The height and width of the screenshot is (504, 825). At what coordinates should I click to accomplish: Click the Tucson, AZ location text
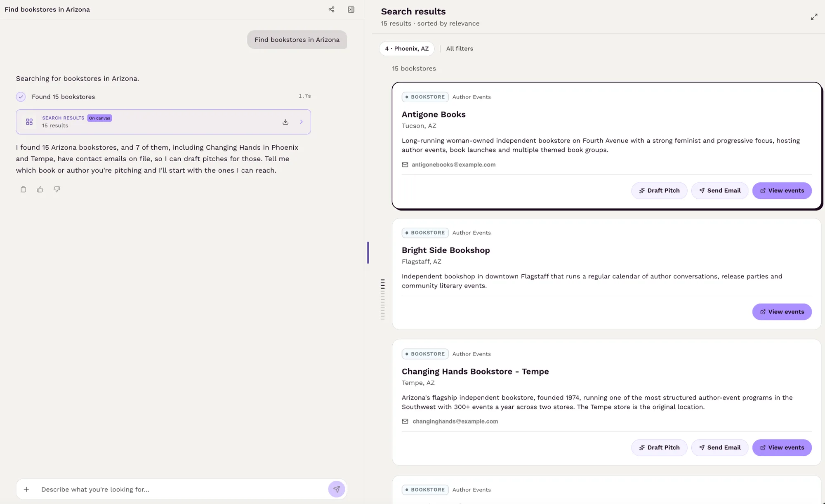[x=419, y=126]
